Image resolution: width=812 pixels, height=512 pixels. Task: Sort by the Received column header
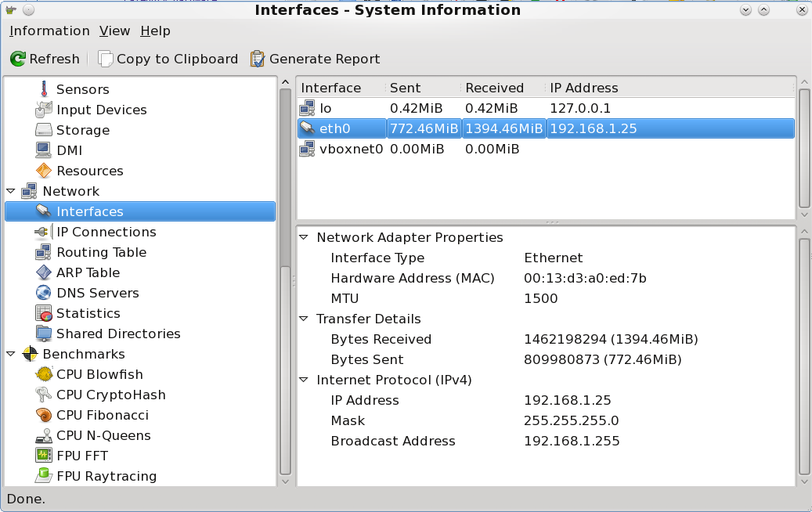click(x=494, y=88)
